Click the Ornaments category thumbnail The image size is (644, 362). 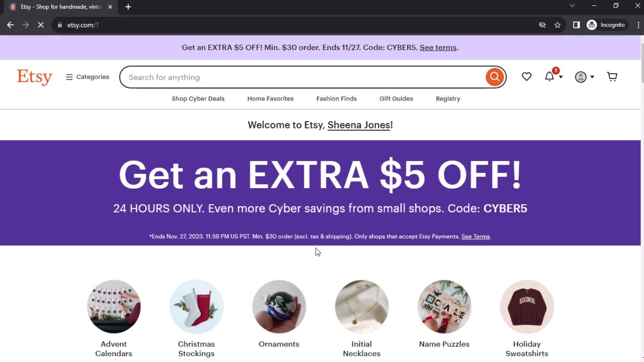pos(279,307)
